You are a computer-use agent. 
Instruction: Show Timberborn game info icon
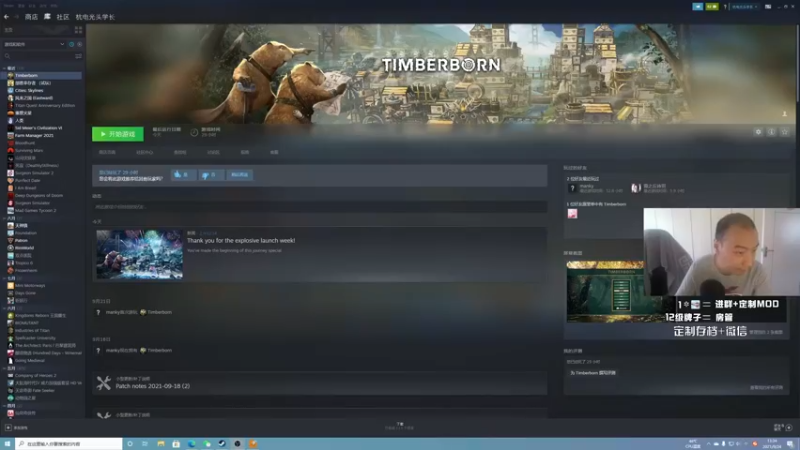tap(771, 132)
